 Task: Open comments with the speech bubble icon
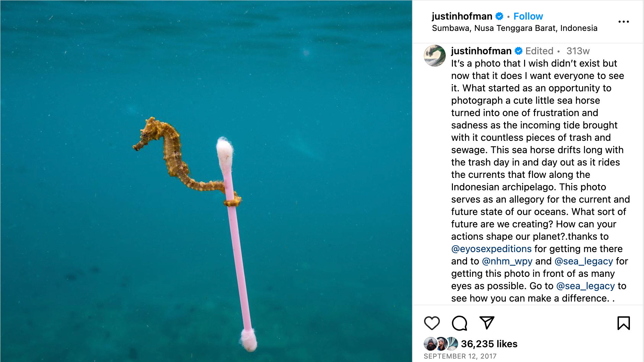(459, 323)
